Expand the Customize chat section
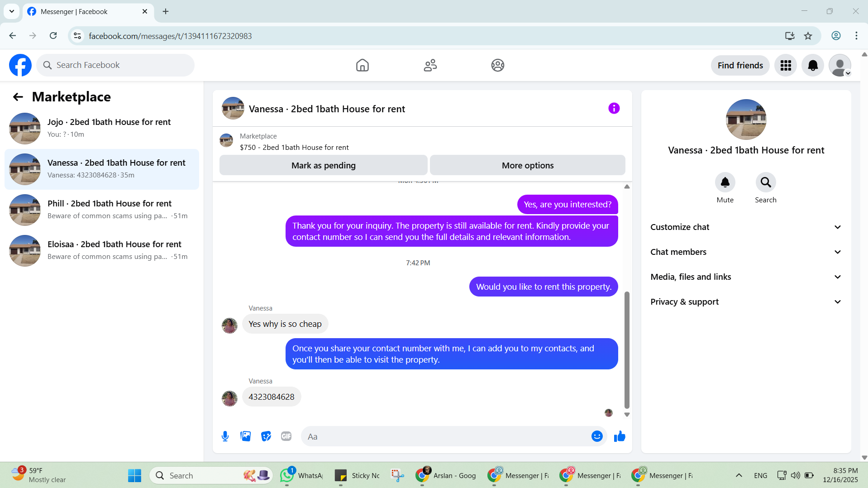 (x=746, y=227)
